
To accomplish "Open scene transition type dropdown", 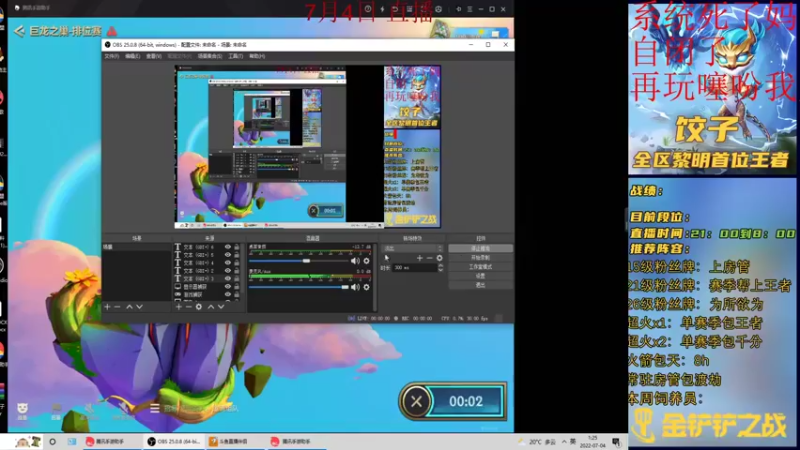I will (412, 248).
